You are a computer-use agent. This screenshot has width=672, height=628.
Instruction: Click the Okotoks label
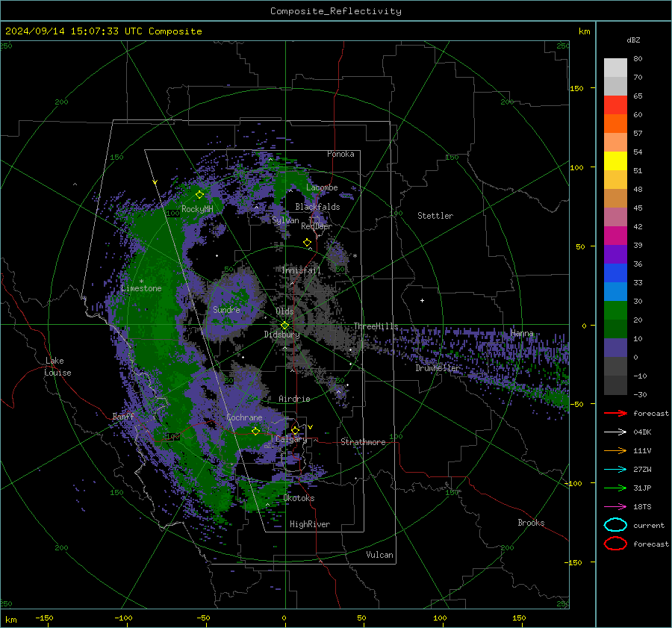tap(299, 498)
